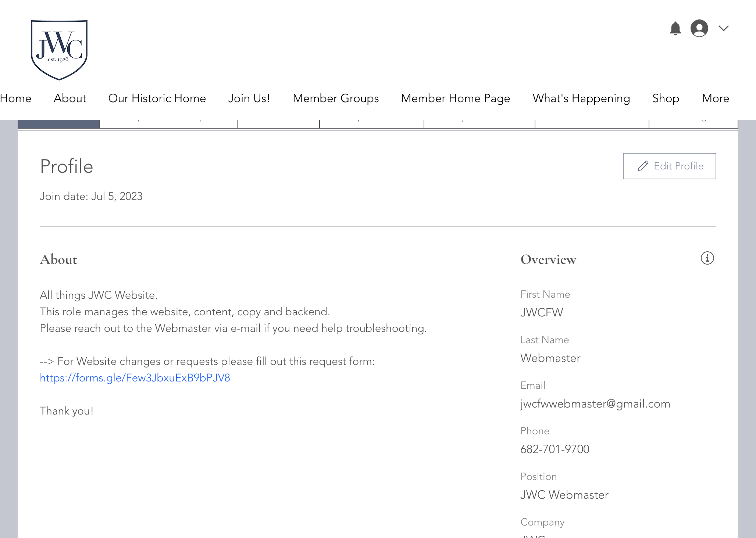Open Member Home Page link
Viewport: 756px width, 538px height.
pos(456,98)
